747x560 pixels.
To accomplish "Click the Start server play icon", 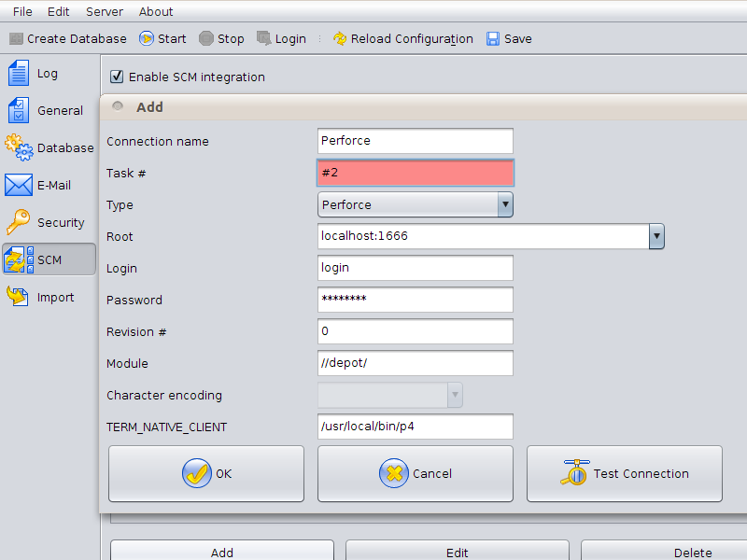I will tap(147, 38).
